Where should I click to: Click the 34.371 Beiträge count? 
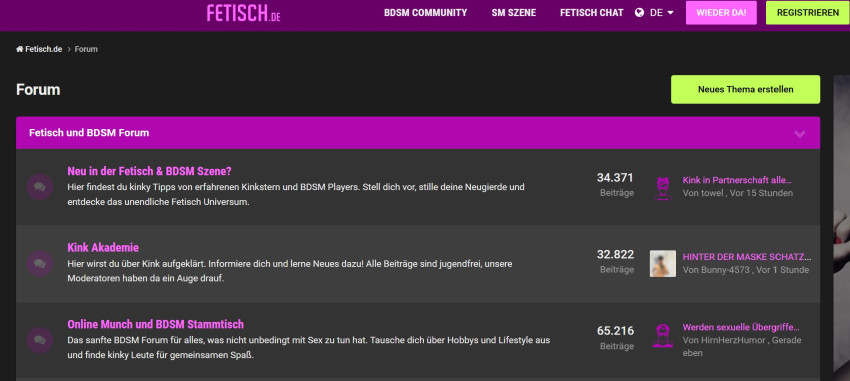615,184
